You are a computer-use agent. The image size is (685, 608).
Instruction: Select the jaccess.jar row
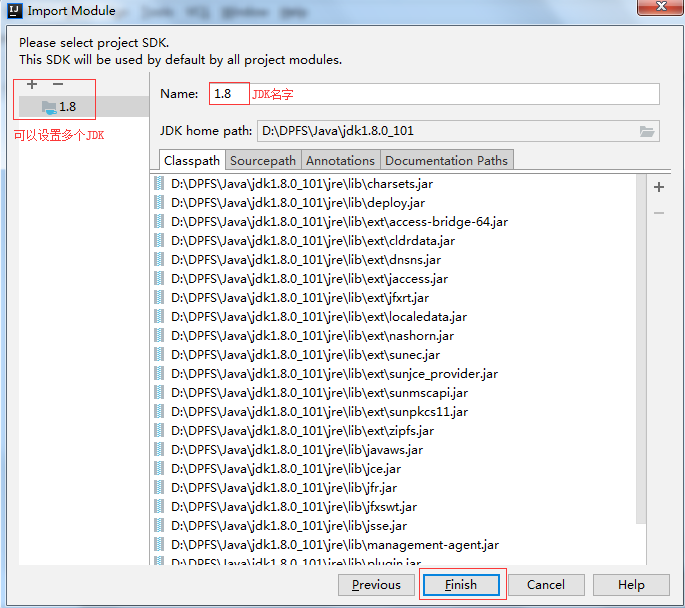click(393, 279)
